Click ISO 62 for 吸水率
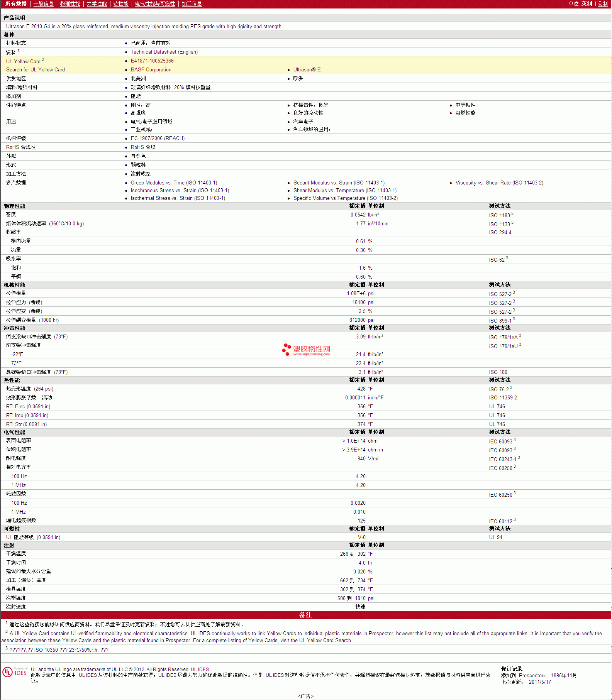This screenshot has height=700, width=612. tap(497, 260)
